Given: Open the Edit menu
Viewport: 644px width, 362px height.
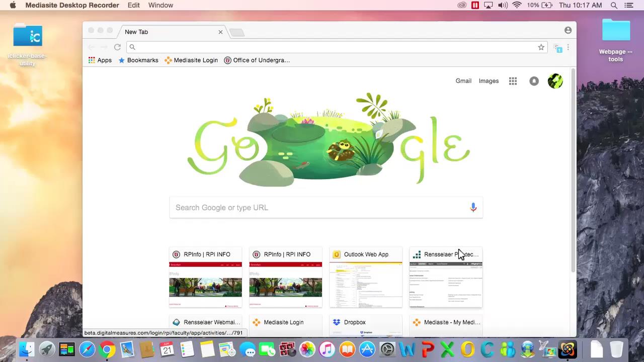Looking at the screenshot, I should [x=133, y=5].
